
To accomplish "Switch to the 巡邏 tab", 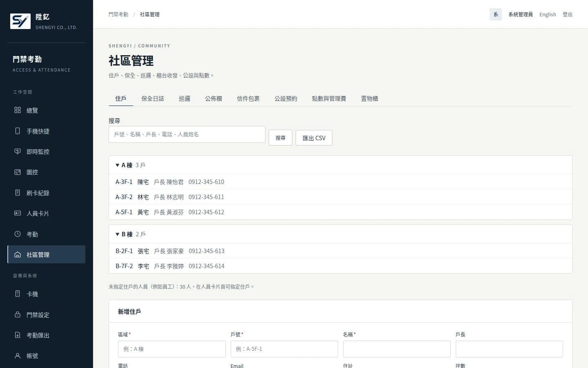I will coord(185,99).
